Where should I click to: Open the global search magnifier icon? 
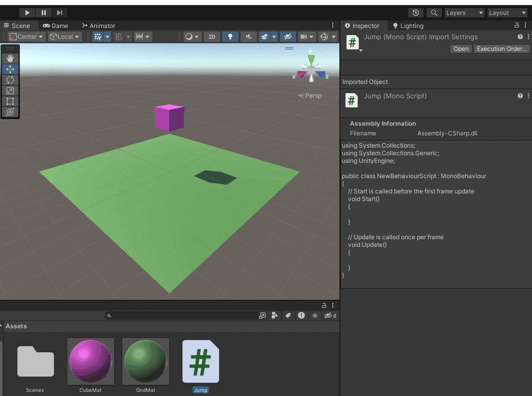434,13
